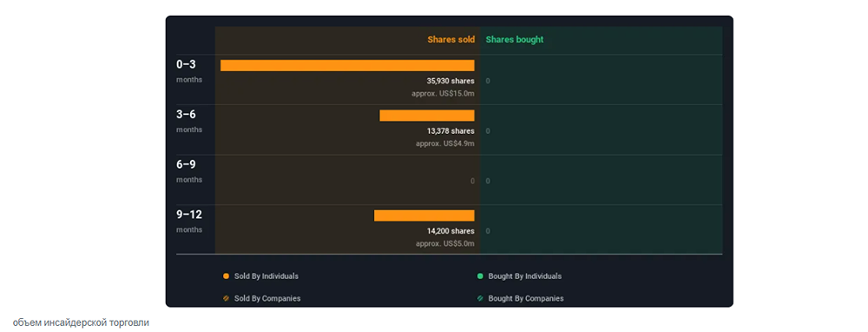Select the Sold By Individuals legend dot
868x332 pixels.
pyautogui.click(x=226, y=276)
